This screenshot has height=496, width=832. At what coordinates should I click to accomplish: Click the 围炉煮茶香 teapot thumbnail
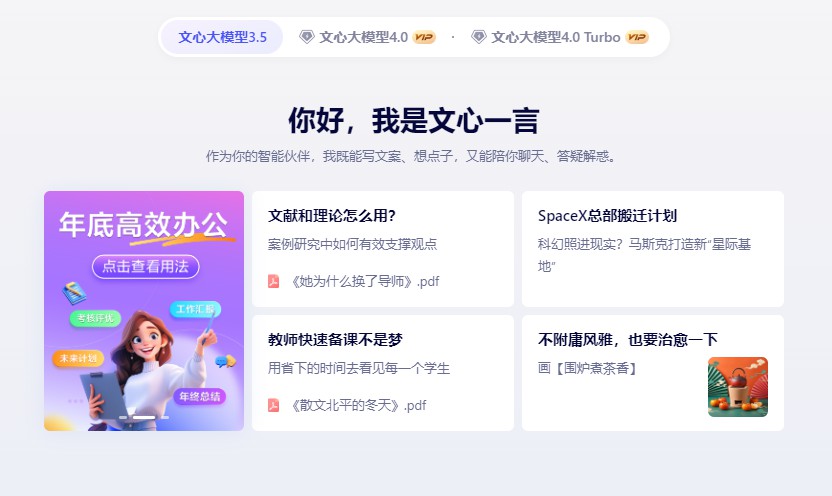click(x=738, y=387)
